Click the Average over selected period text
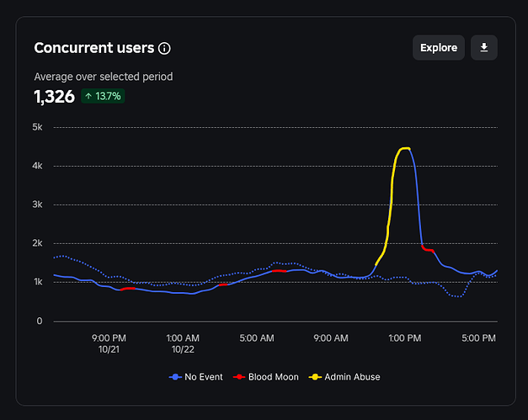 point(104,77)
